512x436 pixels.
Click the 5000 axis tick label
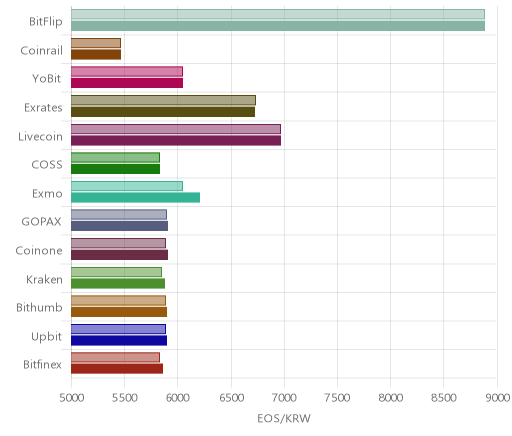(72, 398)
